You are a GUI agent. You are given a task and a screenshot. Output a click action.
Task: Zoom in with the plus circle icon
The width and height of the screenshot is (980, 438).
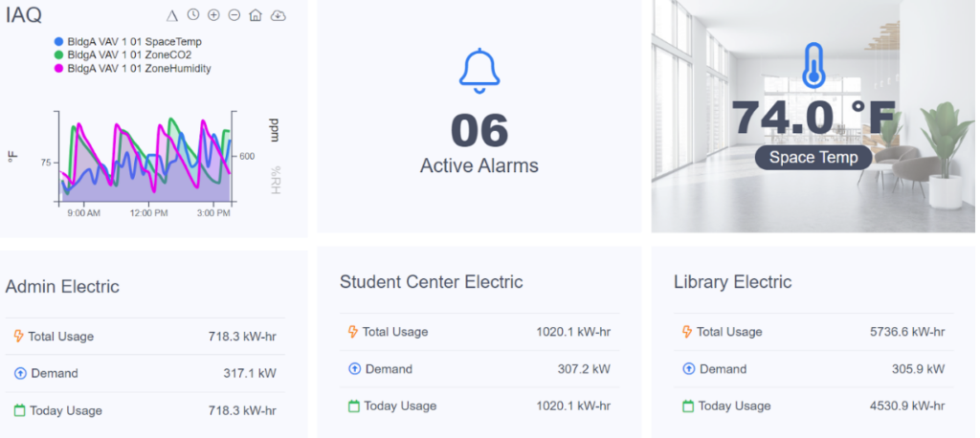[213, 15]
